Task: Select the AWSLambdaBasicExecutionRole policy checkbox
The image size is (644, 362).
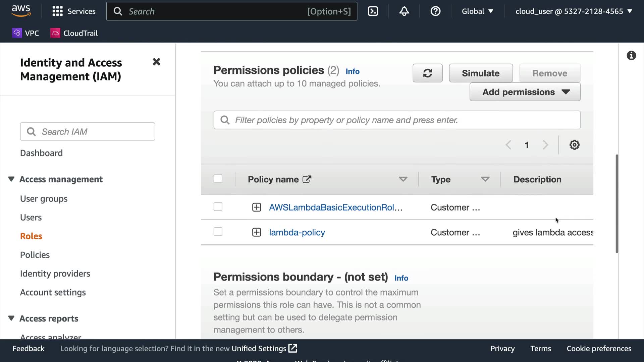Action: 218,207
